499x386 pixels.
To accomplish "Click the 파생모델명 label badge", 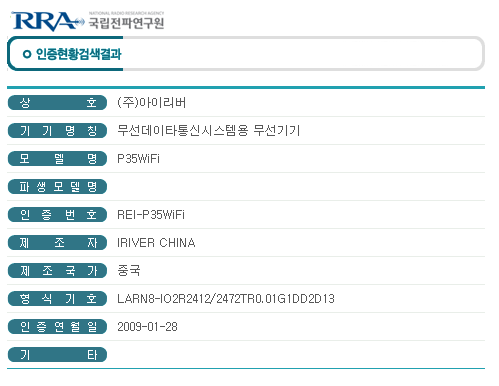I will click(x=57, y=186).
